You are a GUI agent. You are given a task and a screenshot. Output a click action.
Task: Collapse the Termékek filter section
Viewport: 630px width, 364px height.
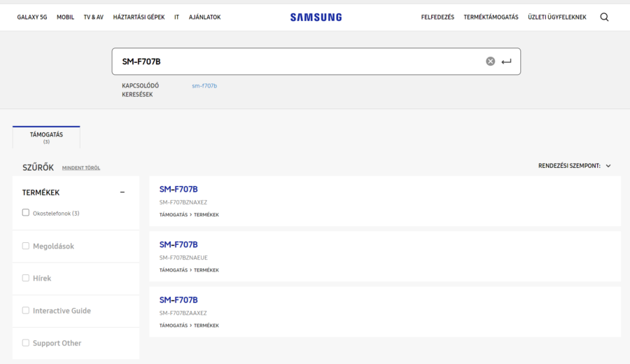point(122,192)
